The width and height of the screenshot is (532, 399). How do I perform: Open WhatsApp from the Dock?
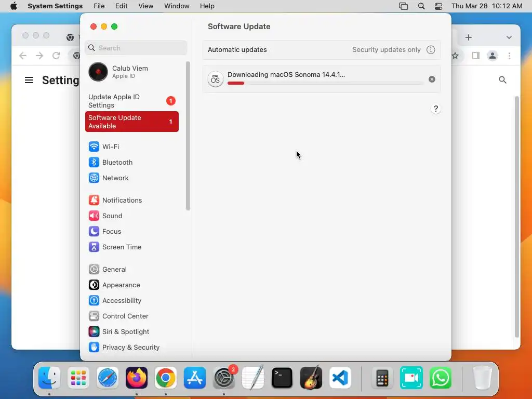tap(441, 378)
